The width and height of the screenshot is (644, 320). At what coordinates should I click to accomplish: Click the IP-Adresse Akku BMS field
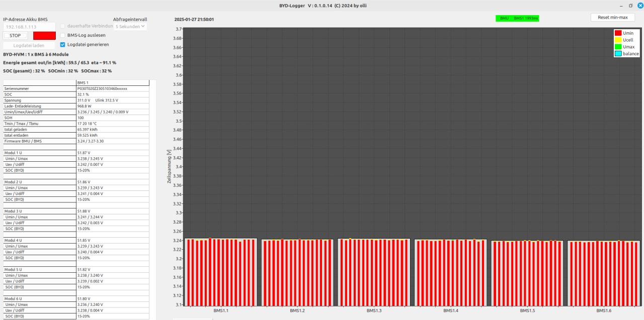click(x=29, y=26)
